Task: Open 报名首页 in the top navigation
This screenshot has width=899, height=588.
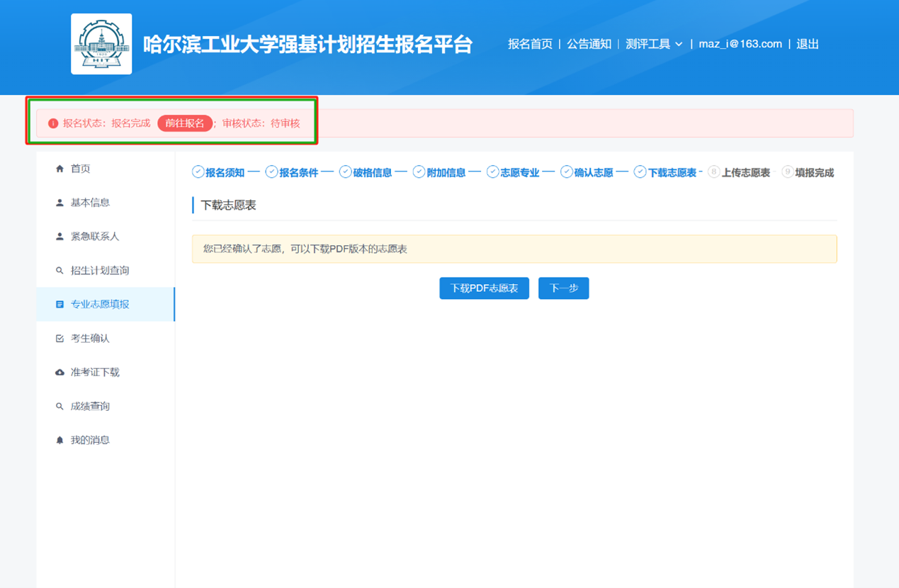Action: [530, 44]
